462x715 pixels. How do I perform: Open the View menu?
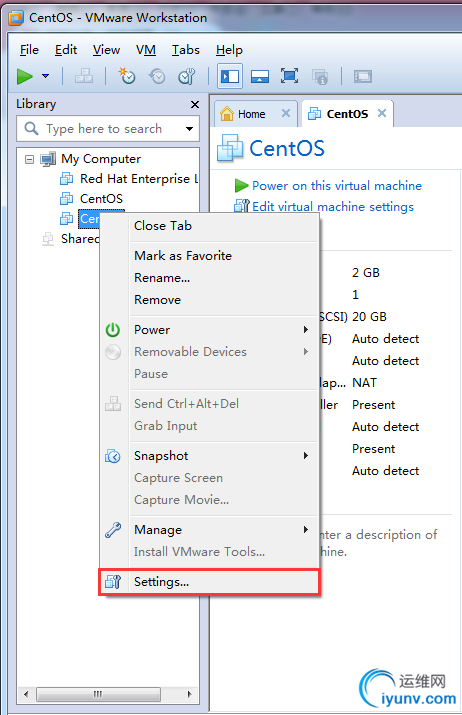pyautogui.click(x=106, y=50)
